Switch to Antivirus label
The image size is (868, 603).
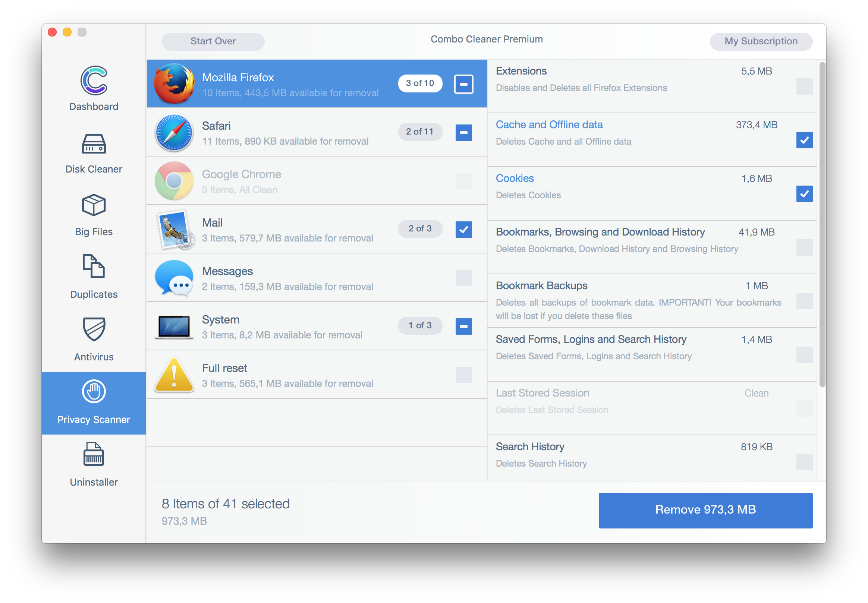click(x=94, y=357)
